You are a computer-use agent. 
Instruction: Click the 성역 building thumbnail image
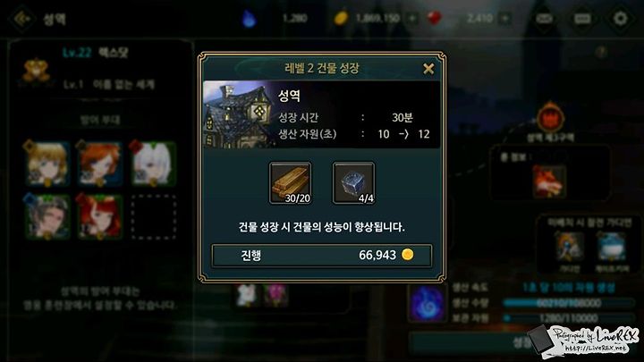(238, 114)
